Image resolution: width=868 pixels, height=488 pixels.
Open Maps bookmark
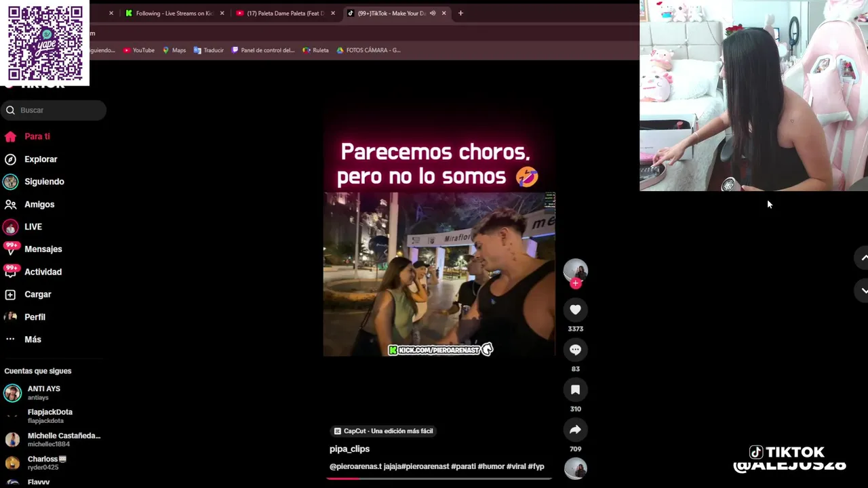click(x=174, y=50)
